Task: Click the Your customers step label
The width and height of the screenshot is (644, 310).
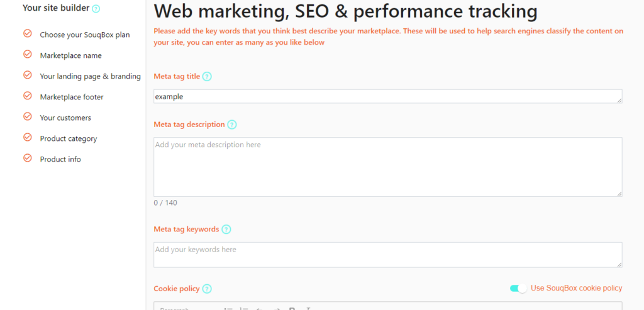Action: (65, 118)
